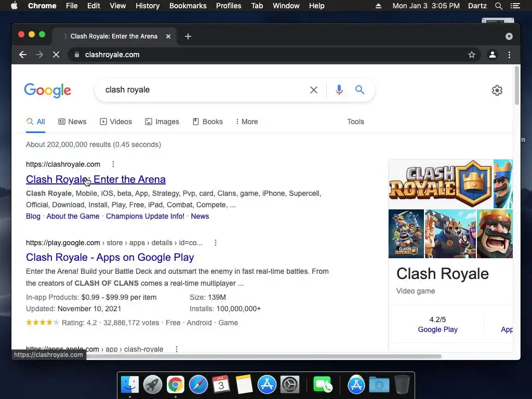
Task: Open the Profiles menu
Action: pos(229,6)
